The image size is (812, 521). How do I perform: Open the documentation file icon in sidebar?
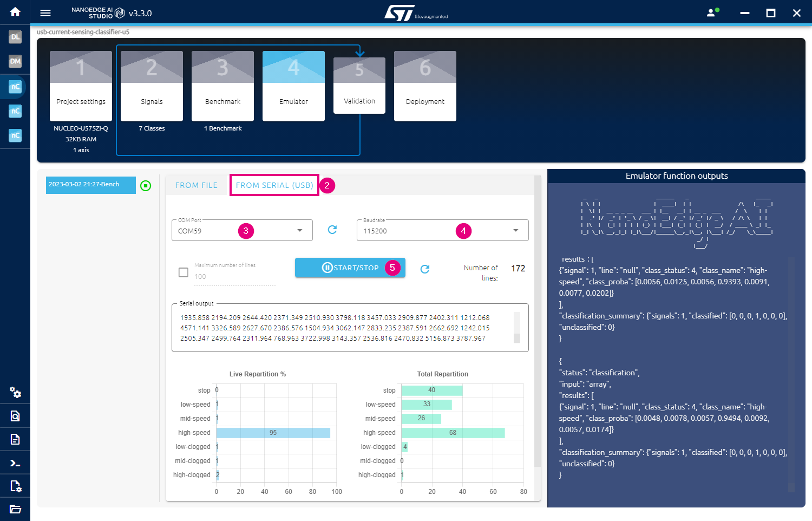[x=15, y=439]
